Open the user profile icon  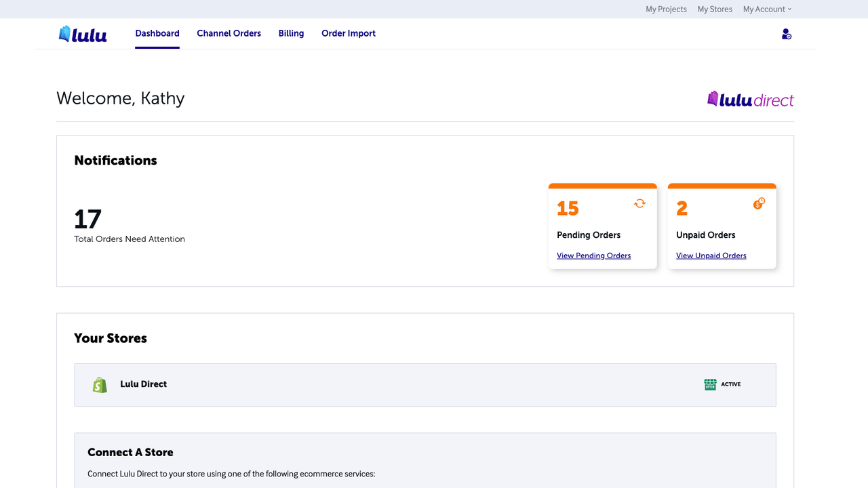787,34
